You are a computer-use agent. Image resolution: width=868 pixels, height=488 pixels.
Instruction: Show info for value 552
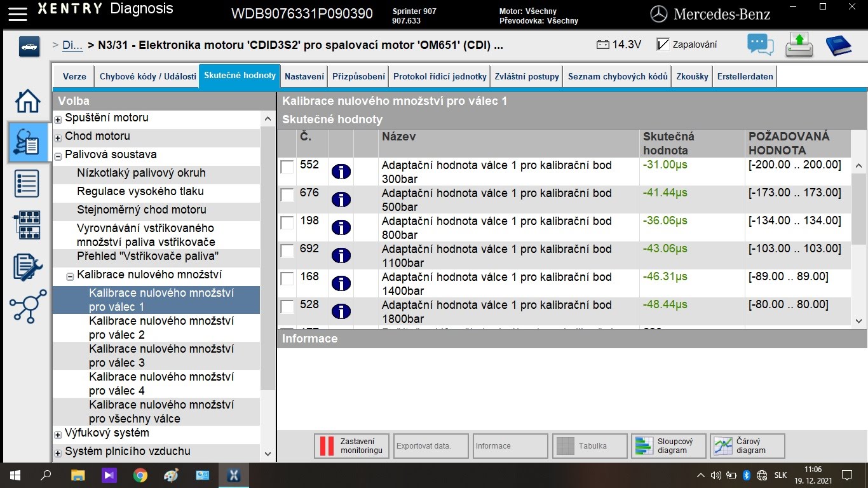click(x=341, y=172)
